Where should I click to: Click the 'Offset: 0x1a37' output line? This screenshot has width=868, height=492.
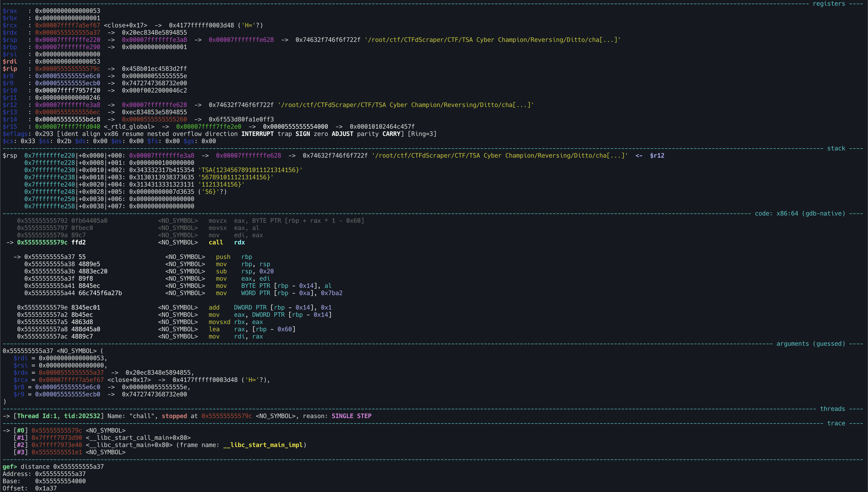(x=30, y=488)
